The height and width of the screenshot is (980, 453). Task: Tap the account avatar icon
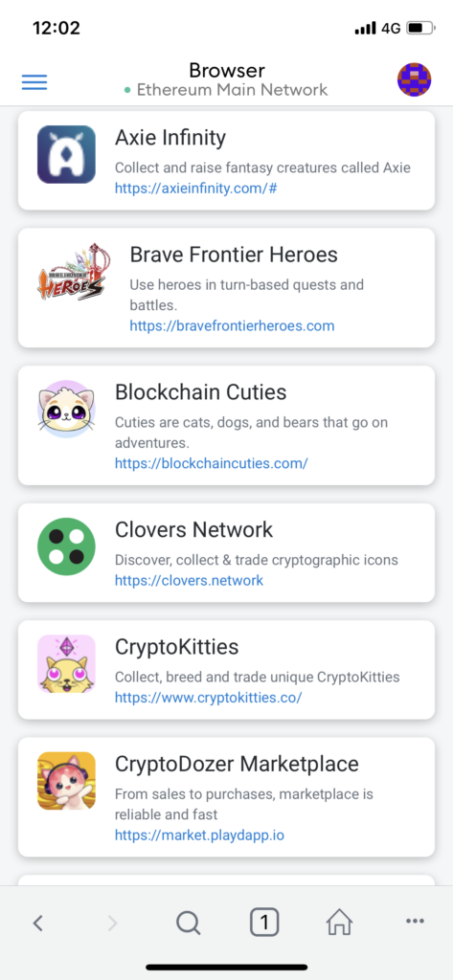pos(414,79)
